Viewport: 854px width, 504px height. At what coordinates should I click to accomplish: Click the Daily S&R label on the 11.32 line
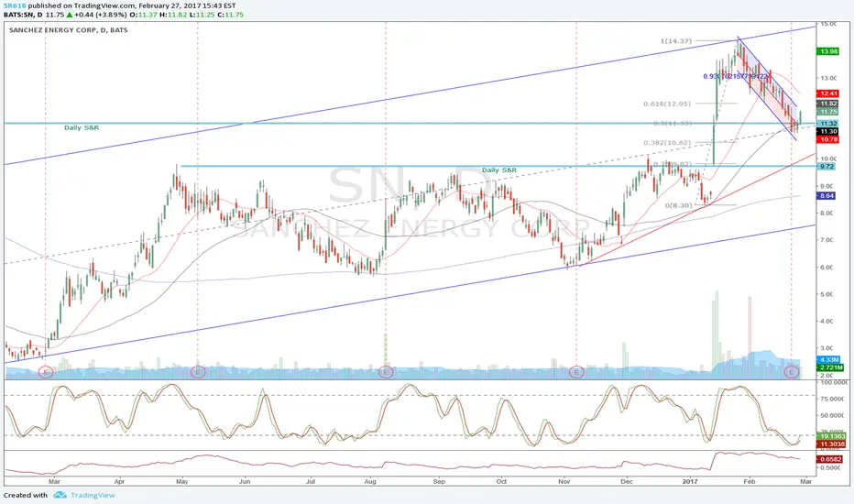(x=82, y=127)
